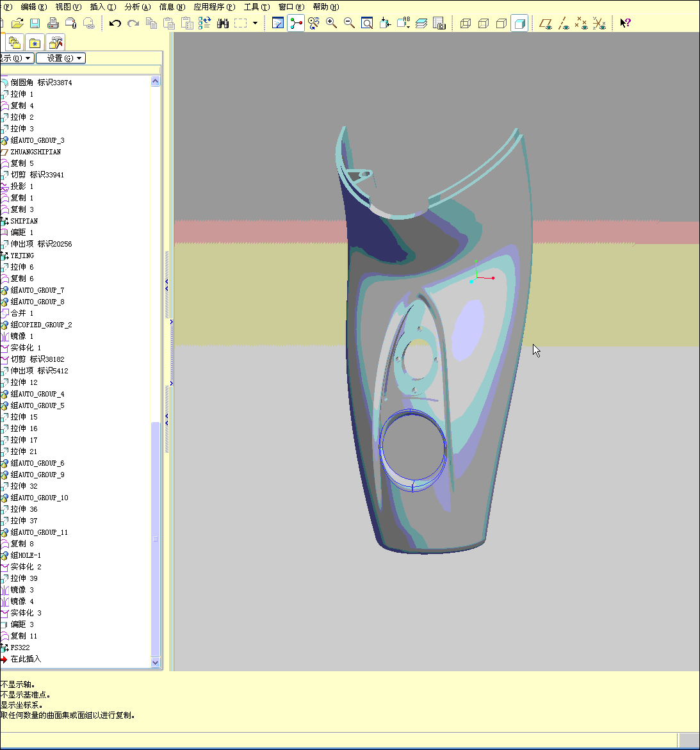The width and height of the screenshot is (700, 750).
Task: Open the connections tab with hammer icon
Action: 56,43
